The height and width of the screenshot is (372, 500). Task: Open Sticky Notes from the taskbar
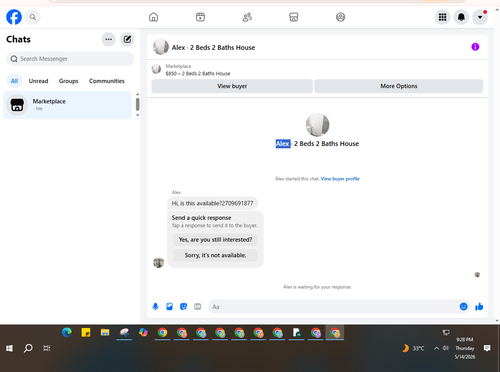[86, 332]
